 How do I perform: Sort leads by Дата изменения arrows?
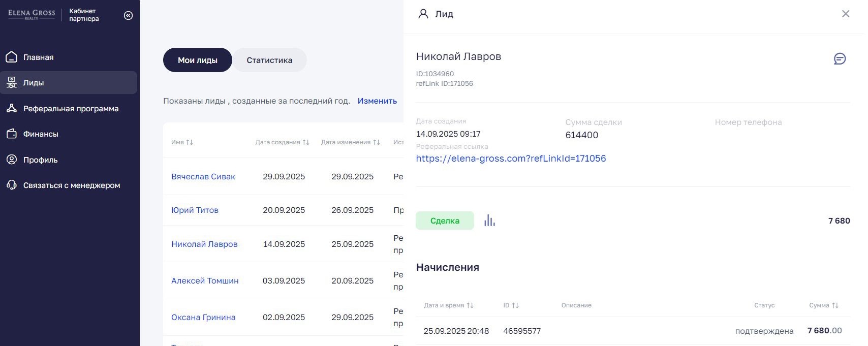(377, 142)
